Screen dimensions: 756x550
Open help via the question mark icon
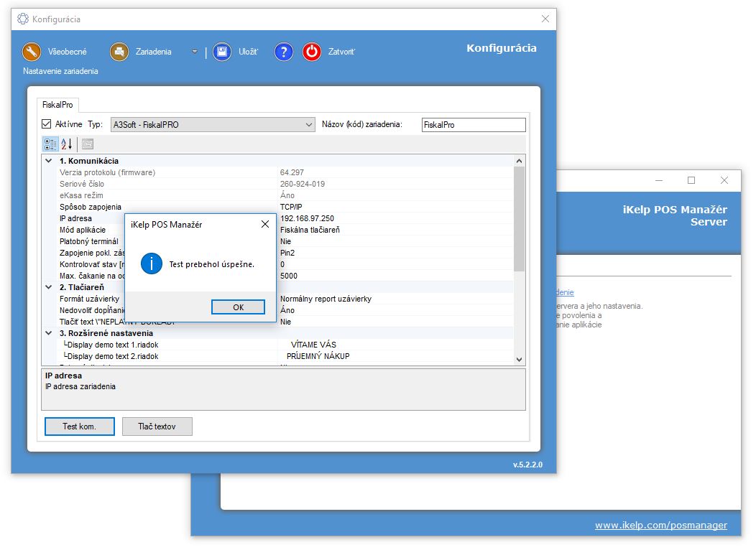(285, 52)
